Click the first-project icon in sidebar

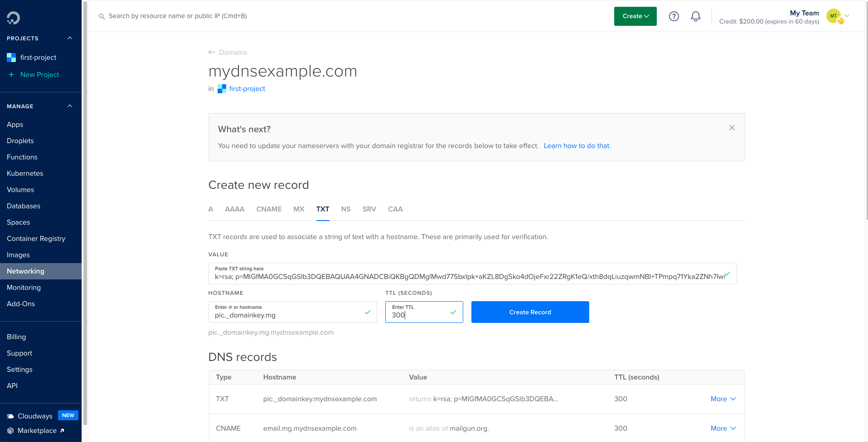point(11,58)
